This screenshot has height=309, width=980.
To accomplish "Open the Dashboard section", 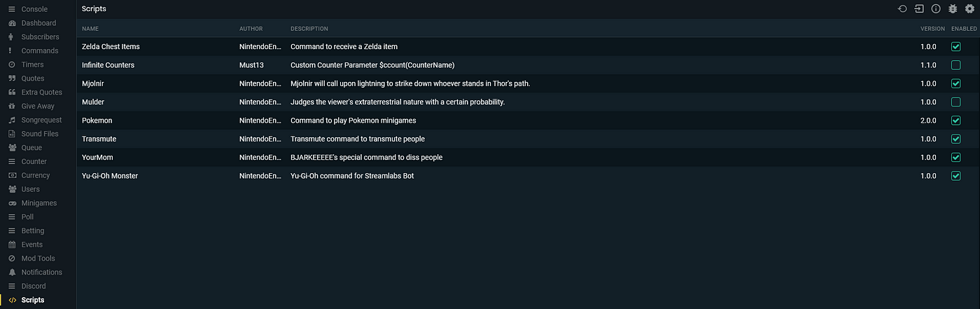I will [38, 23].
